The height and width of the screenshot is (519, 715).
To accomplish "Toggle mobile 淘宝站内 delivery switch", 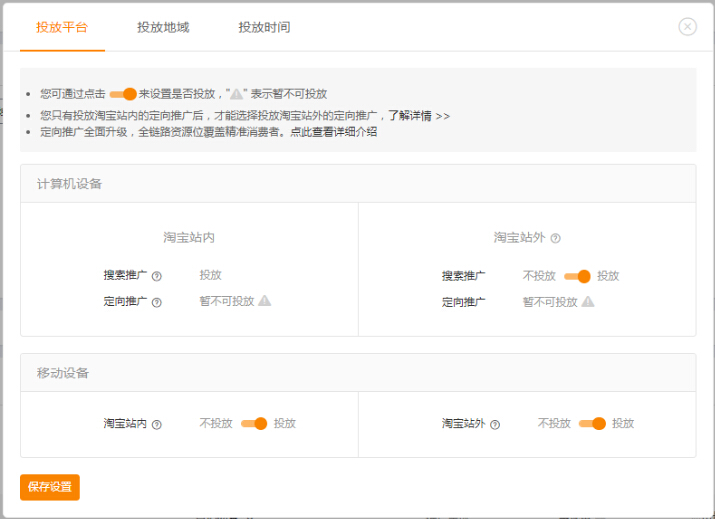I will point(254,423).
